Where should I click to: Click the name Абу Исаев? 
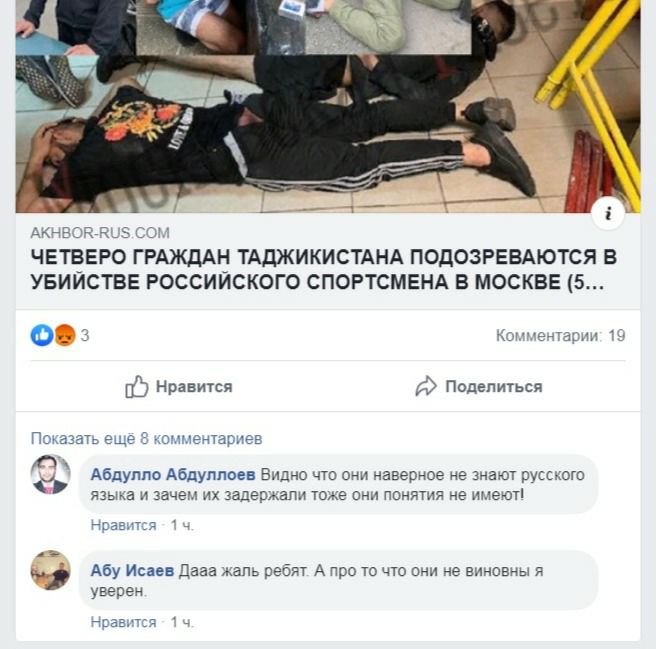pos(132,571)
